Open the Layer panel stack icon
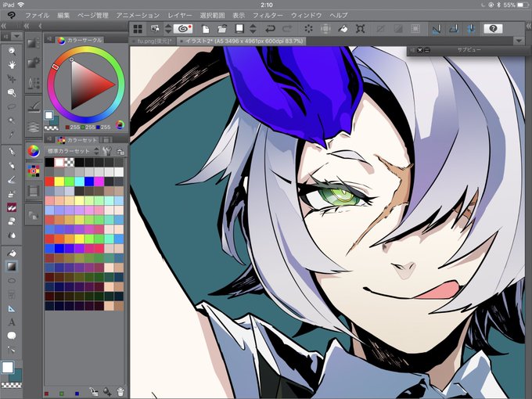 click(33, 128)
